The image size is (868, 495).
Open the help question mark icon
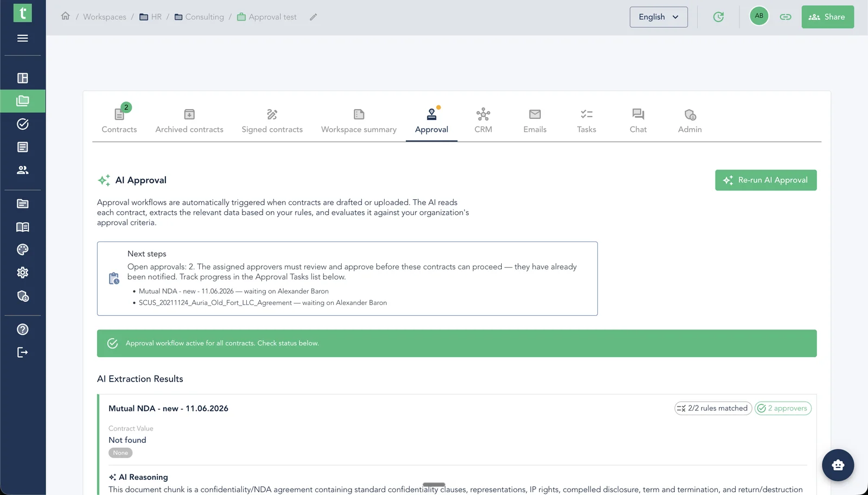(22, 329)
